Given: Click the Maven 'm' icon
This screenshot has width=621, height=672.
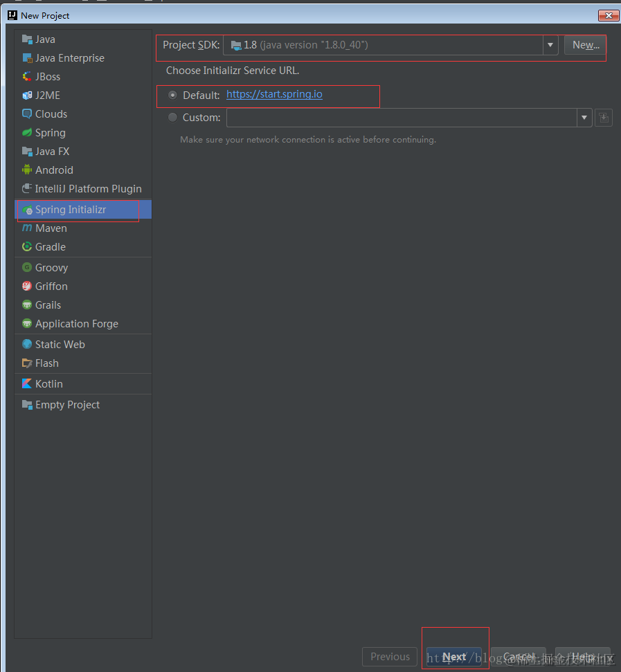Looking at the screenshot, I should tap(27, 228).
